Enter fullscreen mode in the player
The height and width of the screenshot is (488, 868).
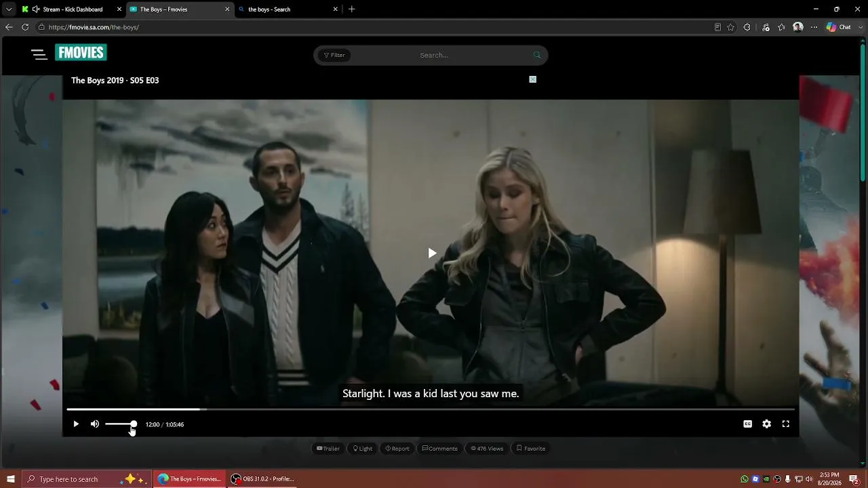[785, 424]
